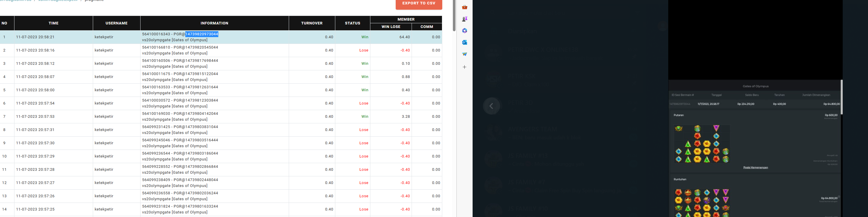The height and width of the screenshot is (217, 868).
Task: Click date 11/7/2023, 20.58.17 in history panel
Action: (x=708, y=104)
